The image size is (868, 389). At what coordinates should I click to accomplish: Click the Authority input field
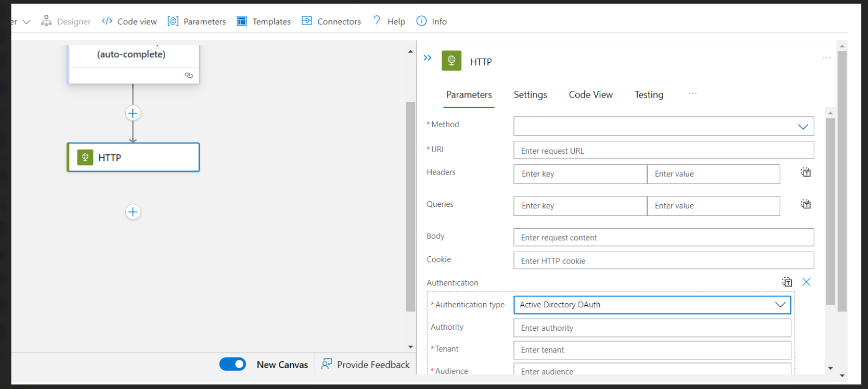click(x=652, y=328)
